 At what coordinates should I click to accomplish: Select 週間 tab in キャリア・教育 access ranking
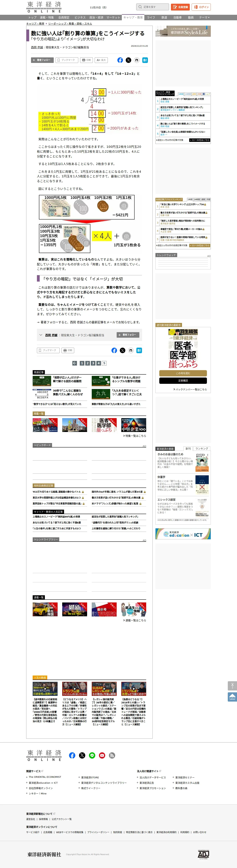tap(194, 94)
